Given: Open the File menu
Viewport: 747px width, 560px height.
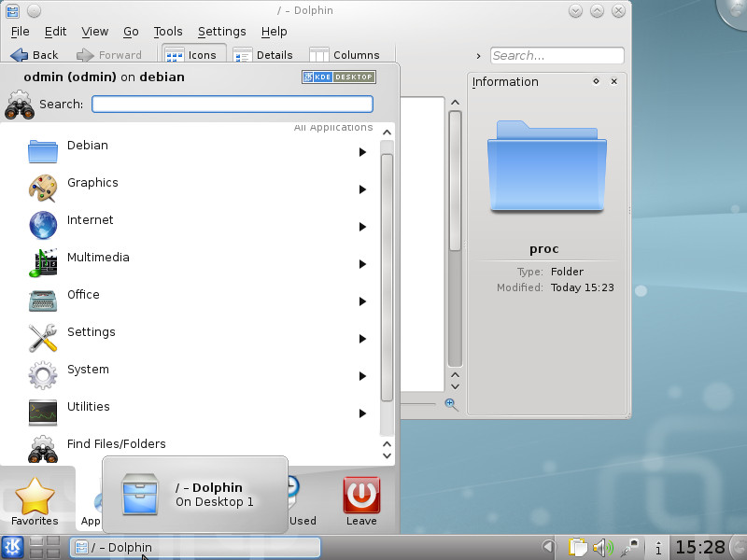Looking at the screenshot, I should click(x=20, y=32).
